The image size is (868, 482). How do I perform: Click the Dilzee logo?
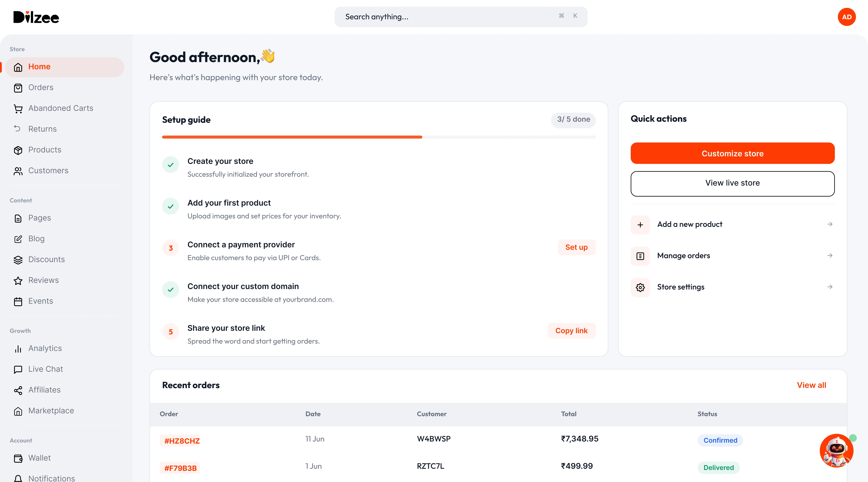click(36, 17)
